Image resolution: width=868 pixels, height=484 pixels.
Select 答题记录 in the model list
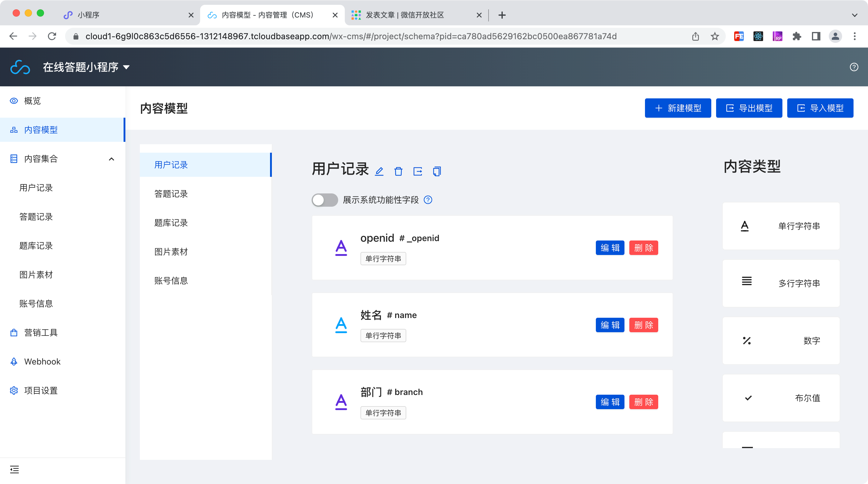[x=171, y=194]
